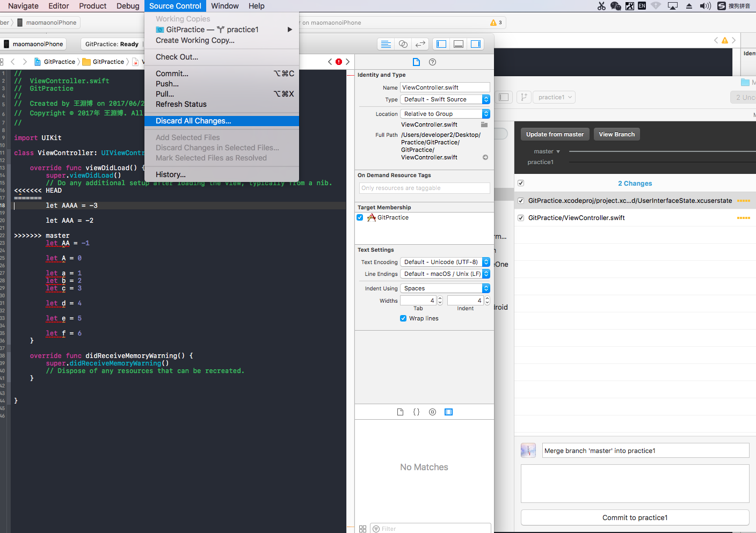Select Refresh Status menu item
The image size is (756, 533).
click(x=222, y=104)
